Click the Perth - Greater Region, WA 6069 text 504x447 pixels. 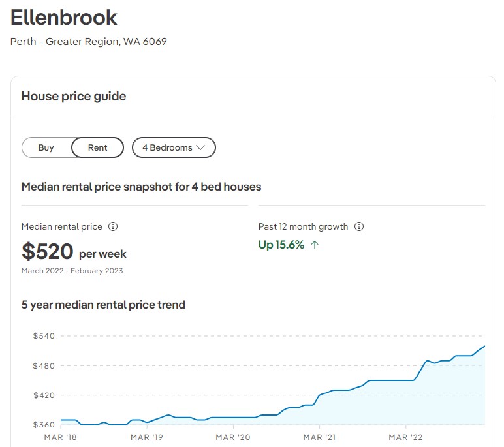pyautogui.click(x=89, y=42)
